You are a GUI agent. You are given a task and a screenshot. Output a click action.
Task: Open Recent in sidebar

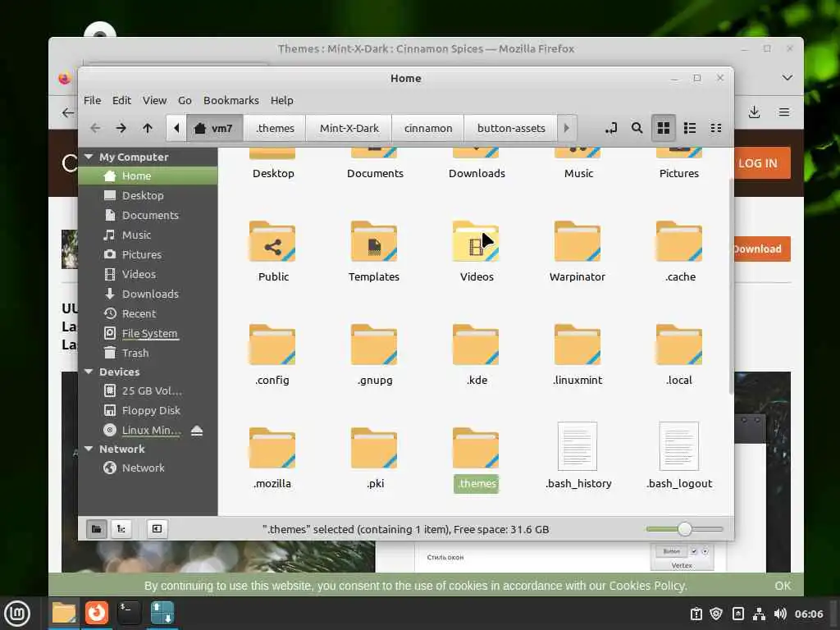[x=148, y=313]
